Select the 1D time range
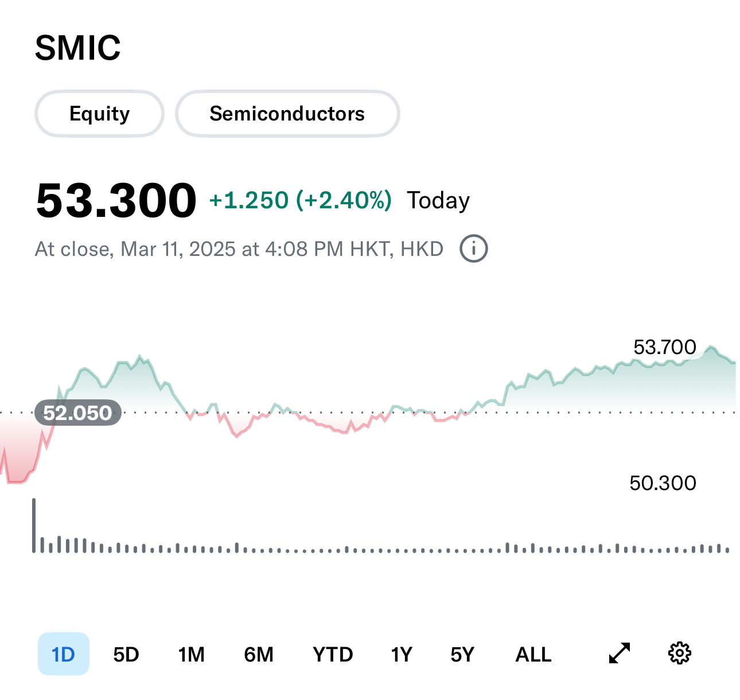Screen dimensions: 740x700 [64, 654]
